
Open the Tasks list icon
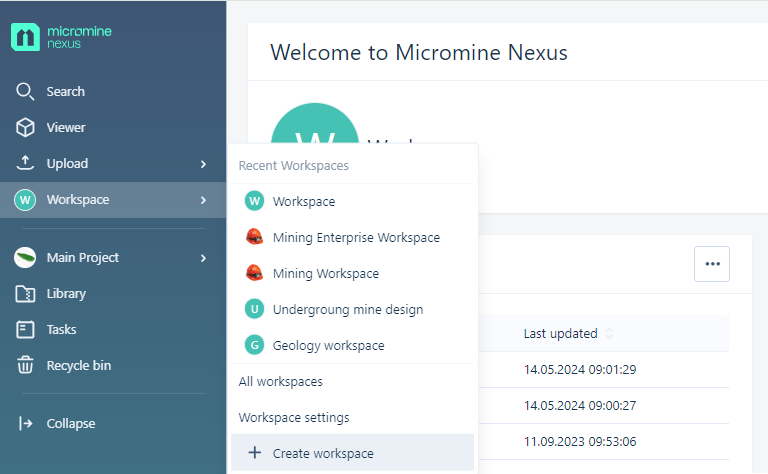tap(25, 330)
